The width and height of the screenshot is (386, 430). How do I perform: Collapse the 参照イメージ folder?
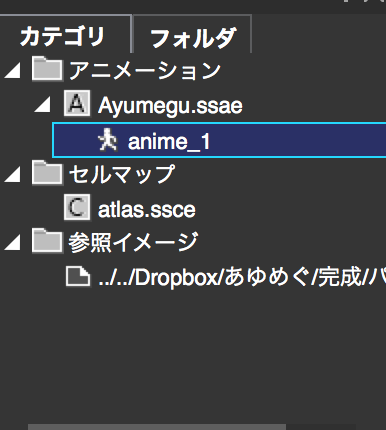tap(12, 242)
